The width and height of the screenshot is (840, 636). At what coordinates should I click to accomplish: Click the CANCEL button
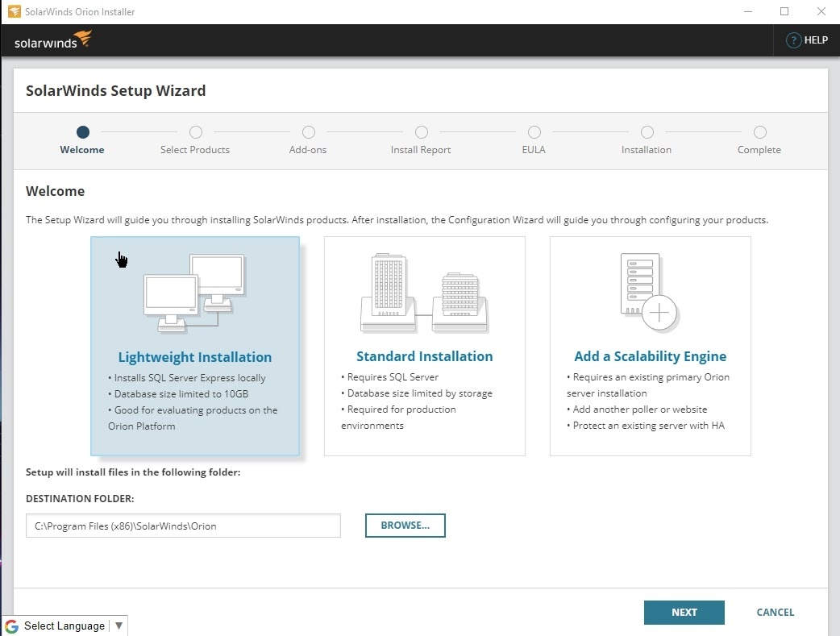(x=776, y=613)
